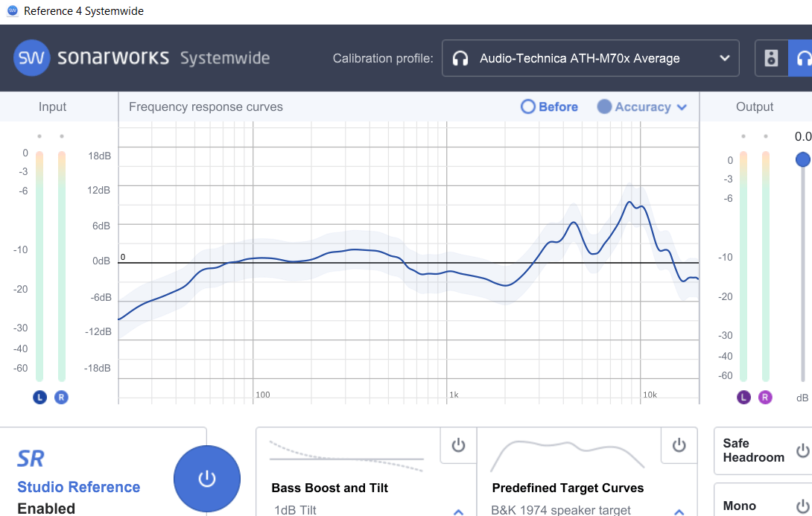This screenshot has height=516, width=812.
Task: Expand the Accuracy chevron menu
Action: 682,107
